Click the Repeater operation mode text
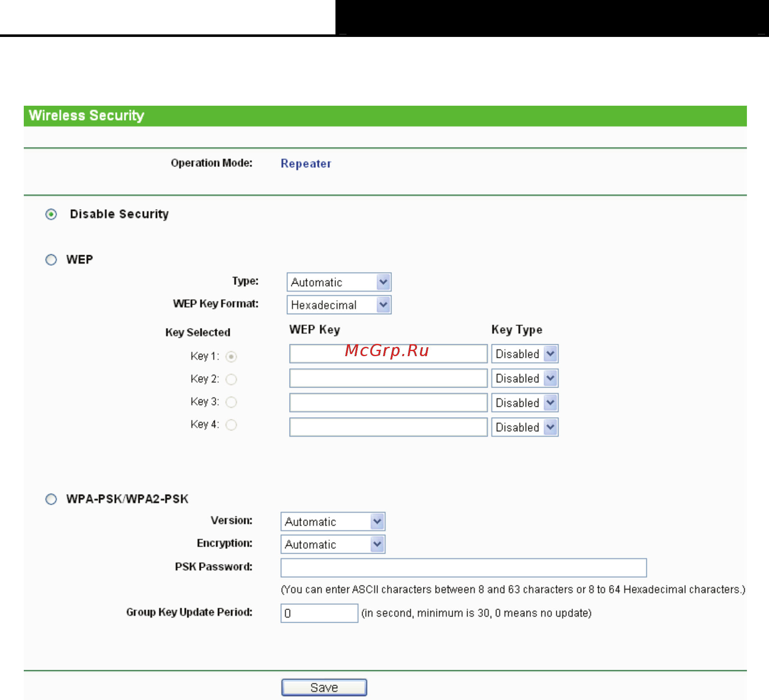Image resolution: width=769 pixels, height=700 pixels. (x=306, y=164)
